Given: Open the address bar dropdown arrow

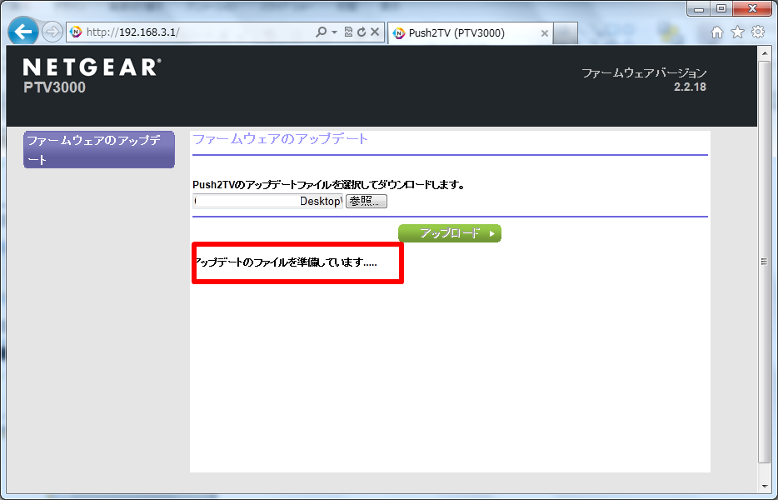Looking at the screenshot, I should tap(334, 33).
